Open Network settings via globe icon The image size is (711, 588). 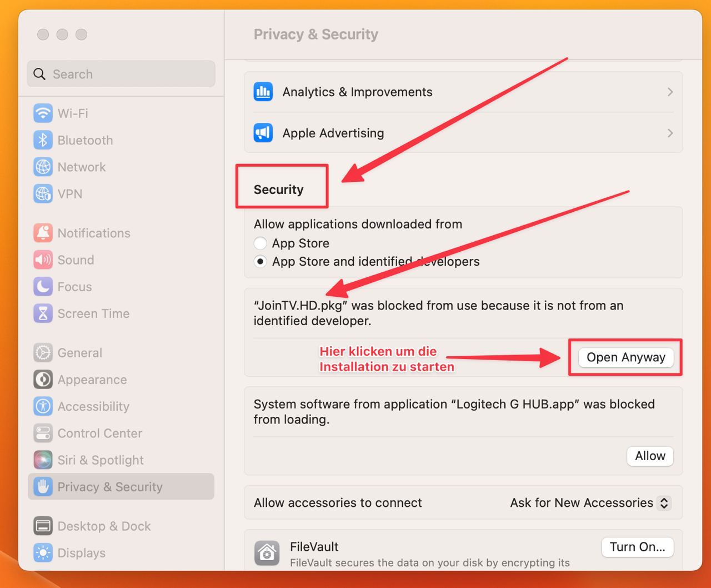[43, 167]
